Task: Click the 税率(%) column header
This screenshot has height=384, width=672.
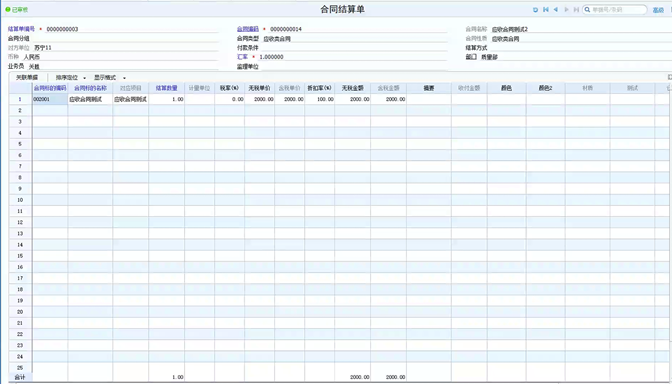Action: (229, 88)
